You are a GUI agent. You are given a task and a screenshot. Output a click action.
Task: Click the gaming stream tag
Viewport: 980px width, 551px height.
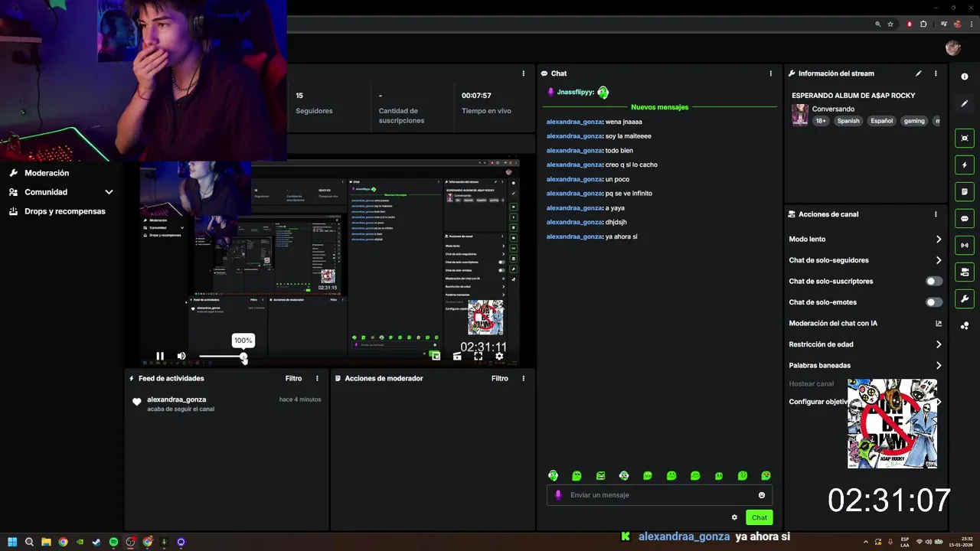914,121
